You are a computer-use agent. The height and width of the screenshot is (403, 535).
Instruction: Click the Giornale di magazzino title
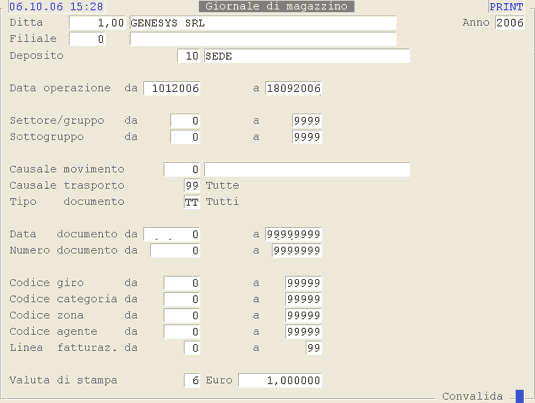point(276,6)
